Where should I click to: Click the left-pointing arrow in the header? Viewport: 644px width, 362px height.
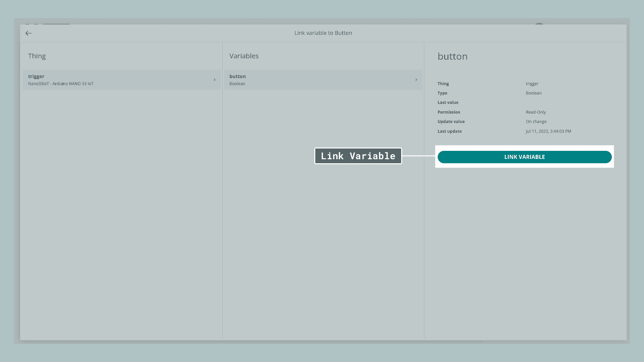29,33
